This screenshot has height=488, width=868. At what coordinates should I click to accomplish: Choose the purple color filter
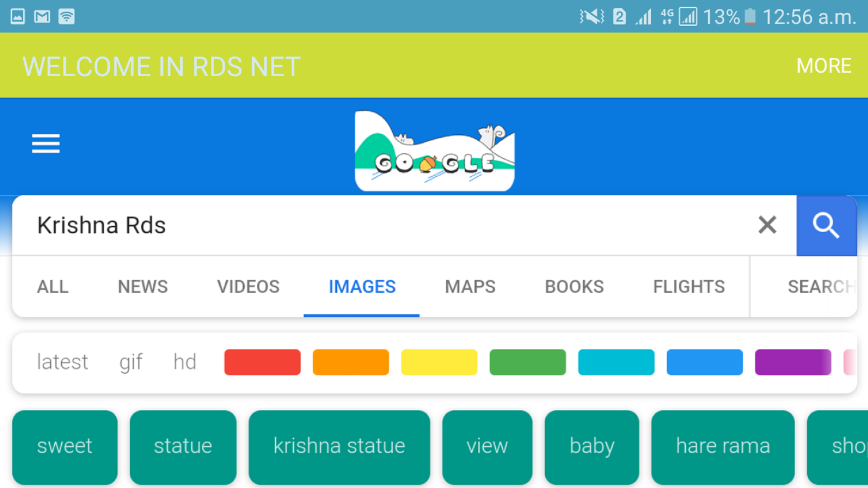click(x=793, y=362)
